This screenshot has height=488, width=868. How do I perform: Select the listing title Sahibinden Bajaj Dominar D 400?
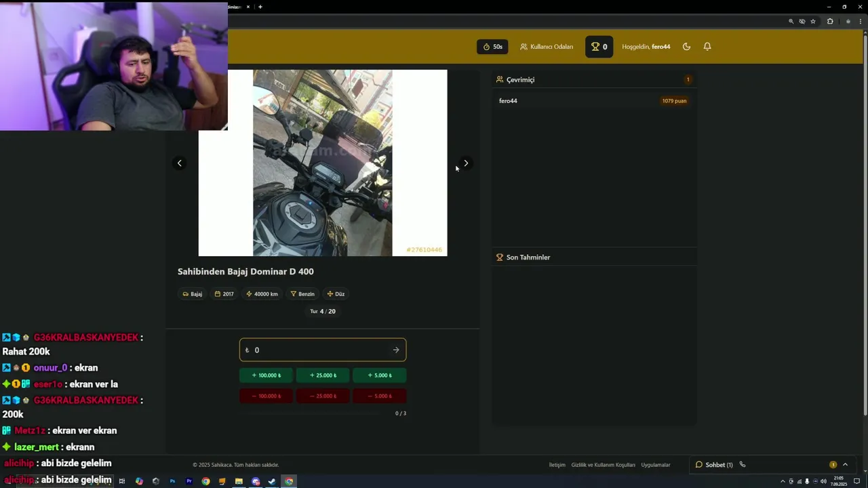pyautogui.click(x=245, y=272)
